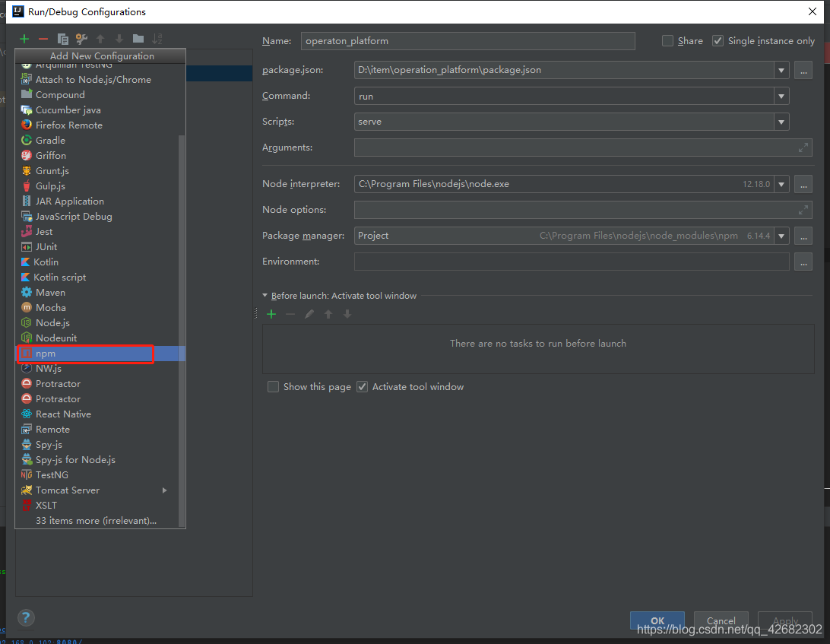830x644 pixels.
Task: Edit Environment variables with the ellipsis button
Action: point(803,262)
